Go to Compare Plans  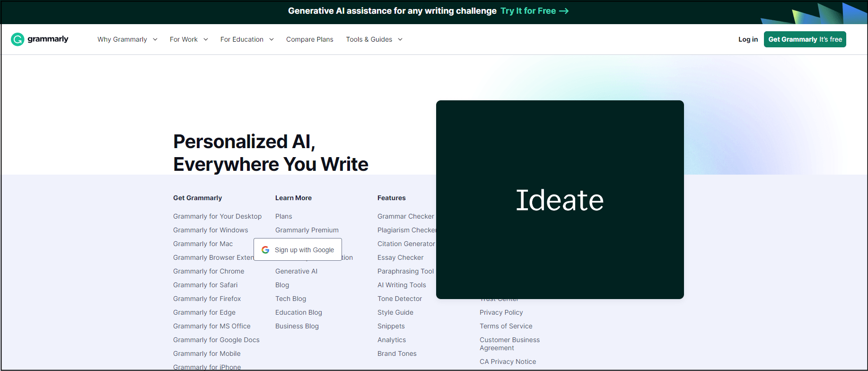(x=309, y=39)
